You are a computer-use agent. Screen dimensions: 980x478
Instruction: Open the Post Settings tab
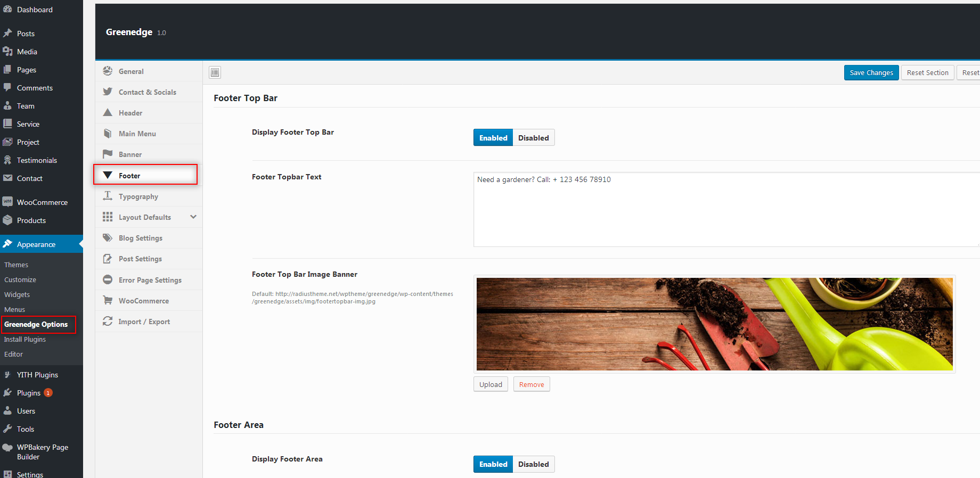point(149,259)
